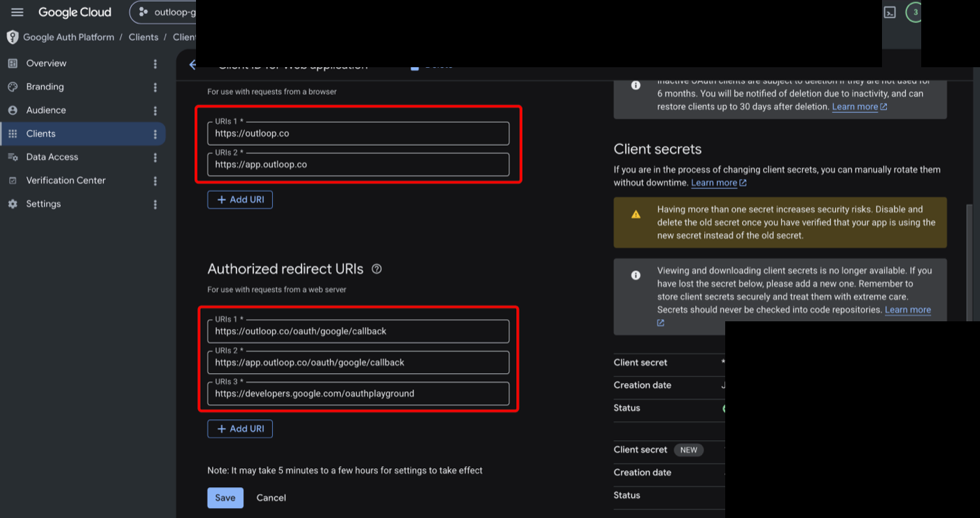Click the Branding palette icon
Viewport: 980px width, 518px height.
pos(13,87)
